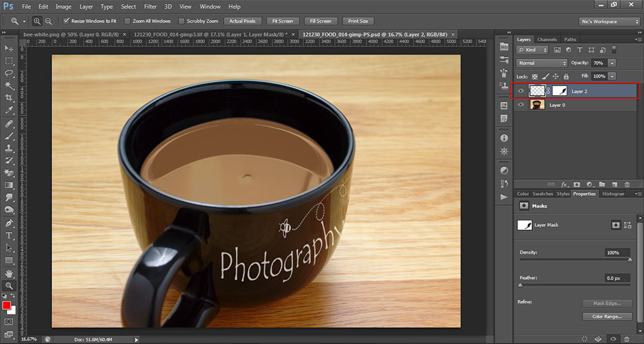The image size is (644, 344).
Task: Hide Layer 2 with its eye icon
Action: tap(521, 91)
